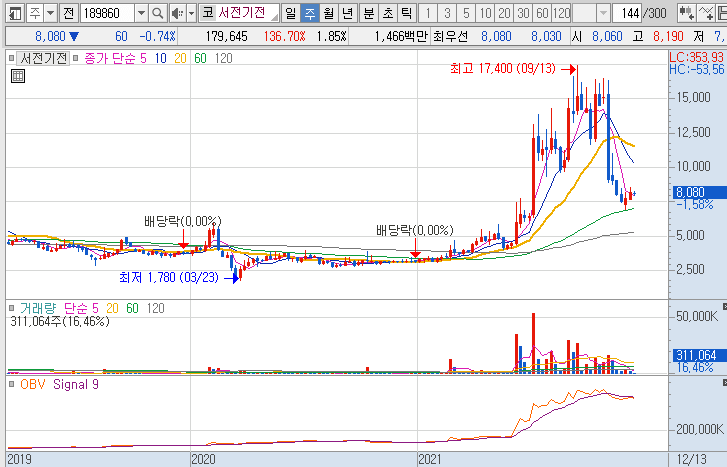Click the 1,466백만 trade amount value
The image size is (727, 467).
(x=402, y=36)
